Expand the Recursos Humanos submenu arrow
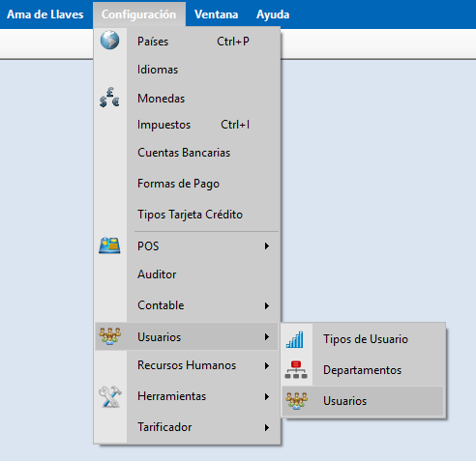 tap(267, 366)
